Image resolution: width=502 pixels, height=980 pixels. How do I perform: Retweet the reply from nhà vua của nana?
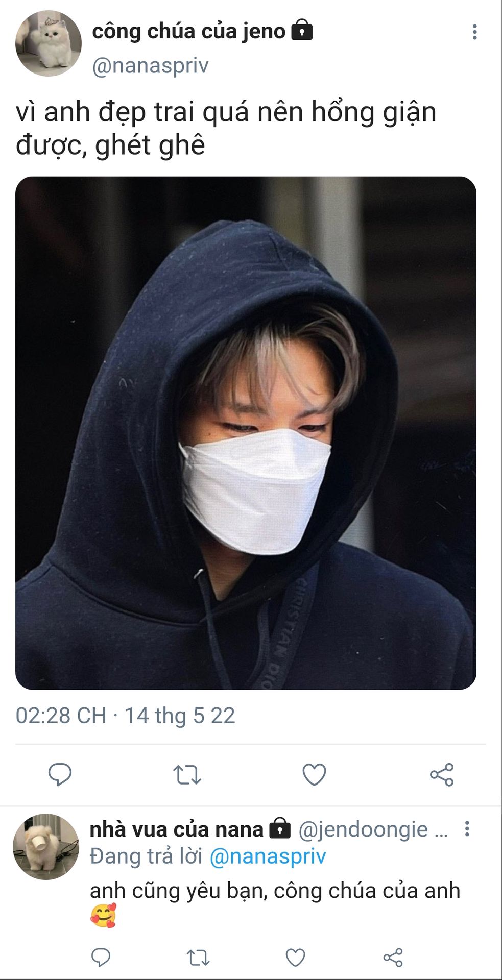[198, 958]
